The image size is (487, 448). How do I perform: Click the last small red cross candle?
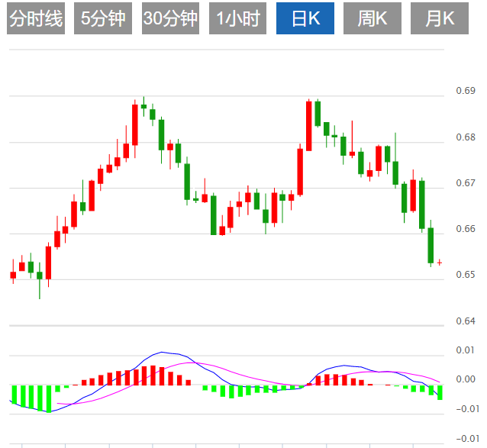pos(440,263)
